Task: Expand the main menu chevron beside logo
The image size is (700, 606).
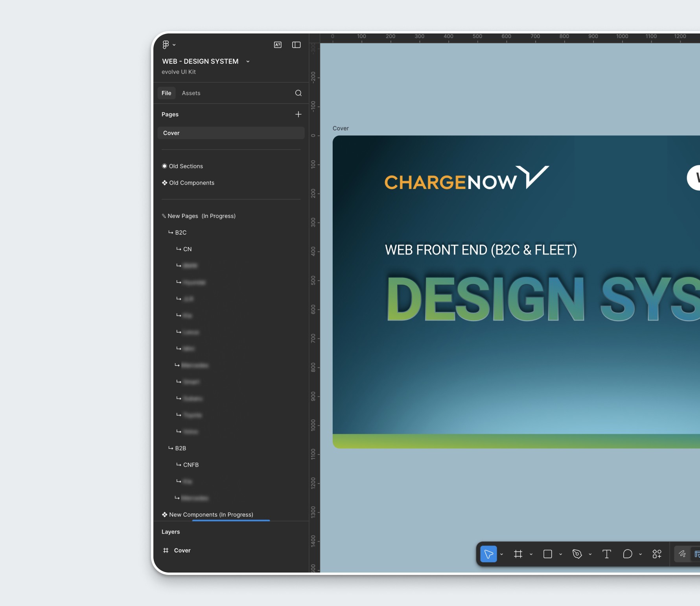Action: pyautogui.click(x=174, y=45)
